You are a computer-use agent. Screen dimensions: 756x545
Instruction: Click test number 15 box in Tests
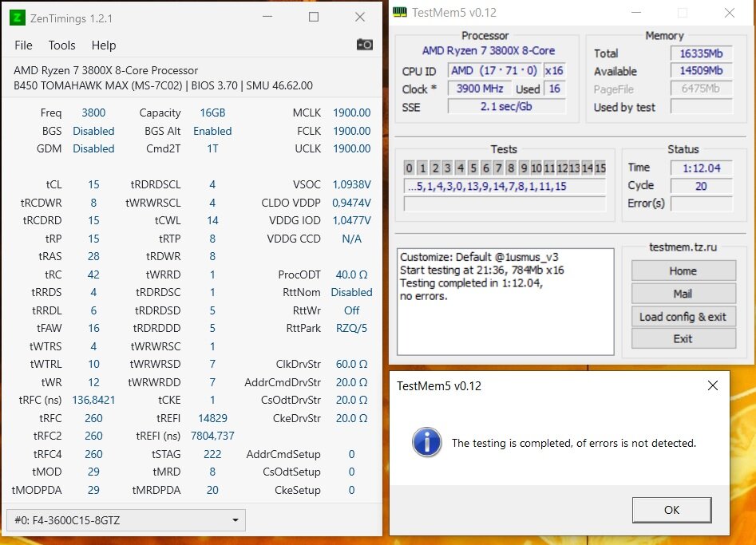point(600,168)
